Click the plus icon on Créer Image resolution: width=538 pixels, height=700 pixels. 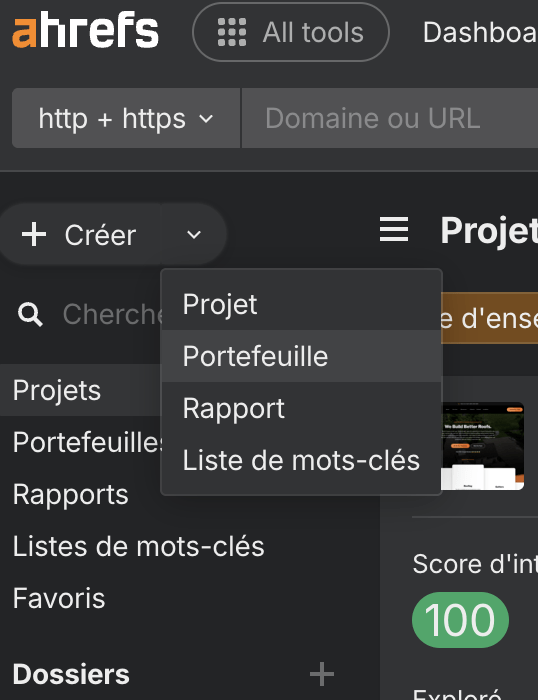click(x=34, y=234)
